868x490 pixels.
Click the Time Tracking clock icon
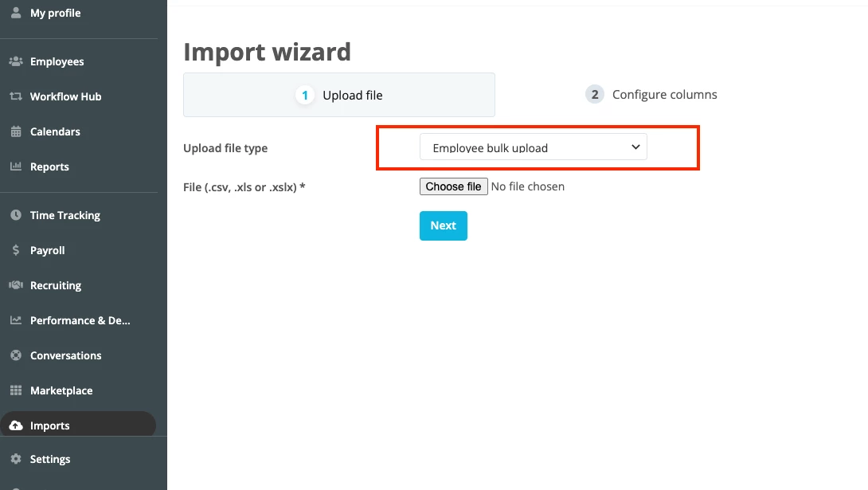click(x=16, y=215)
